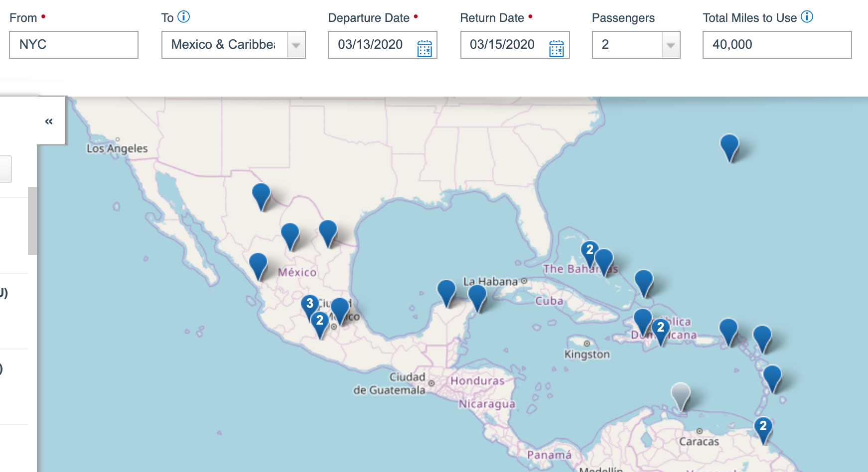Select the gray map pin near Caracas

pos(680,394)
